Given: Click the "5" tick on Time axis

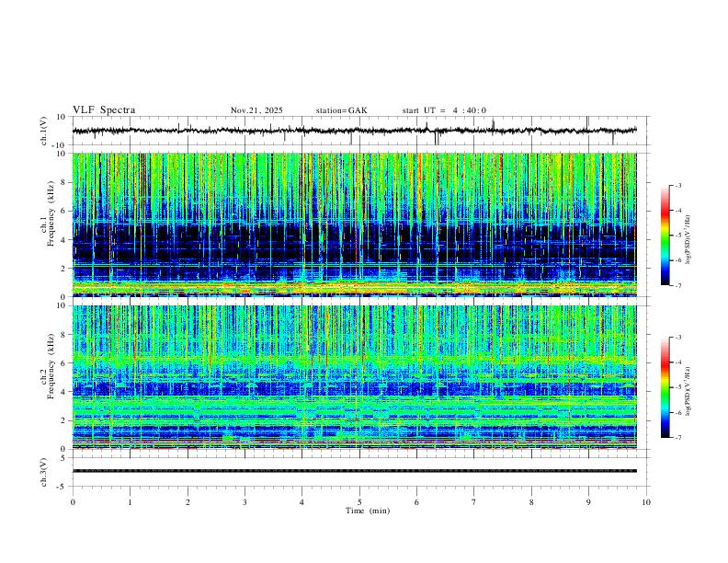Looking at the screenshot, I should pos(359,502).
